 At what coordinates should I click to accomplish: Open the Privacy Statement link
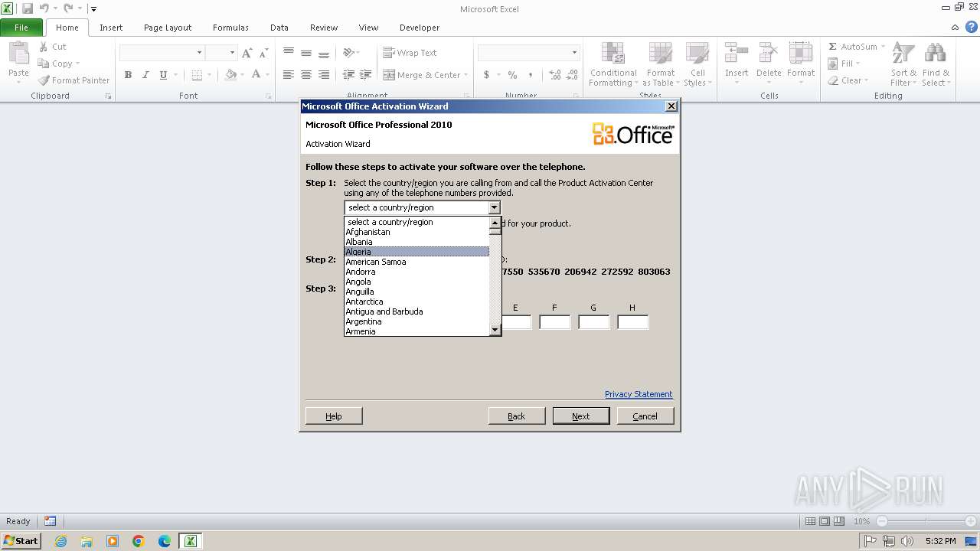639,394
